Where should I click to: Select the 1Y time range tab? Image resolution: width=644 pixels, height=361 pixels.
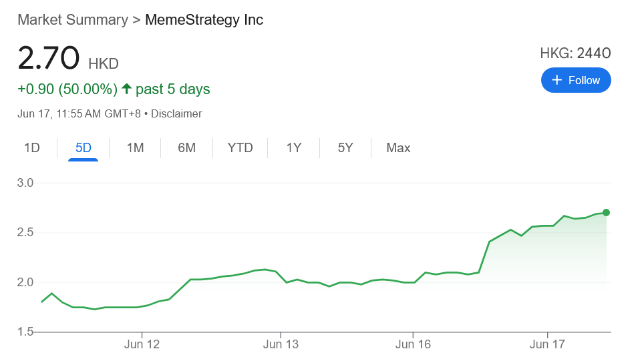294,148
